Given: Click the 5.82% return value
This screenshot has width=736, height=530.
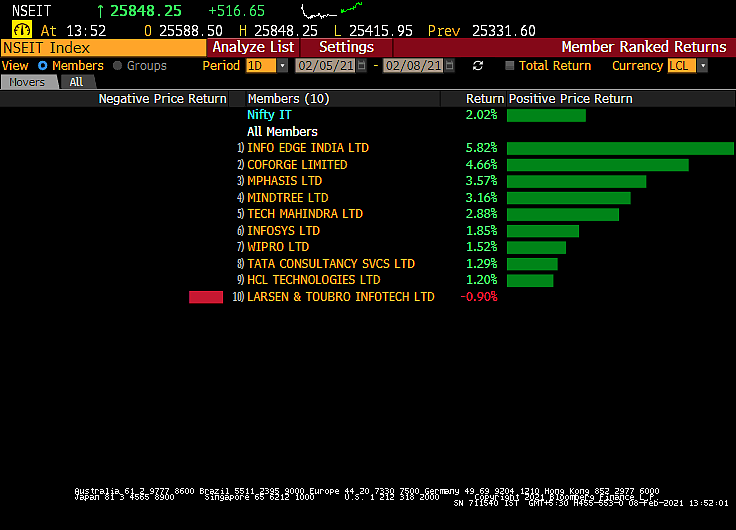Looking at the screenshot, I should [481, 148].
